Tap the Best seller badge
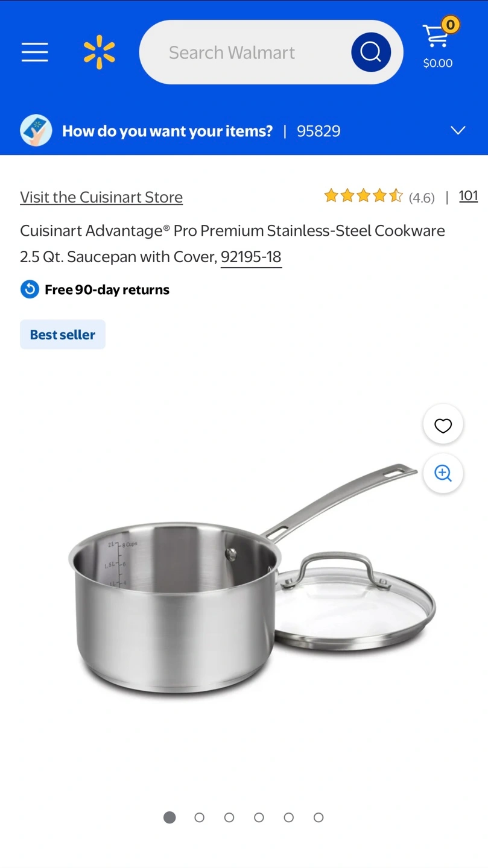Viewport: 488px width, 868px height. (x=63, y=335)
